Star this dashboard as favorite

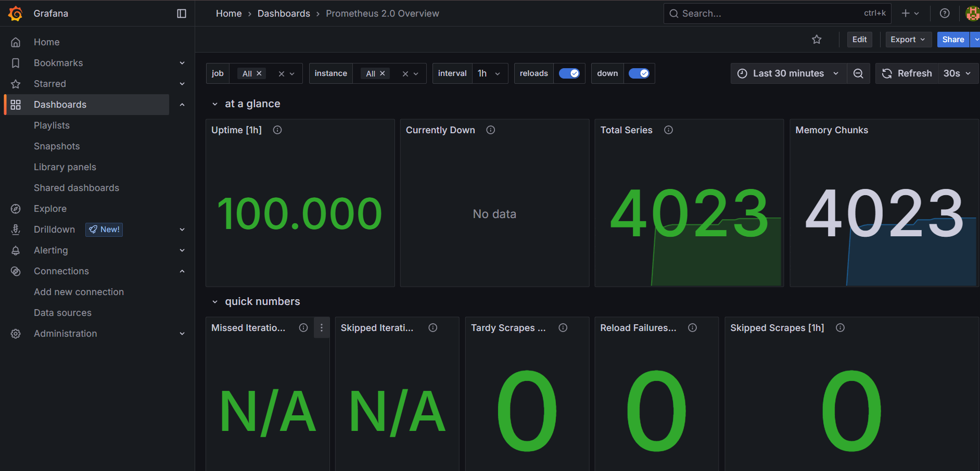point(817,40)
